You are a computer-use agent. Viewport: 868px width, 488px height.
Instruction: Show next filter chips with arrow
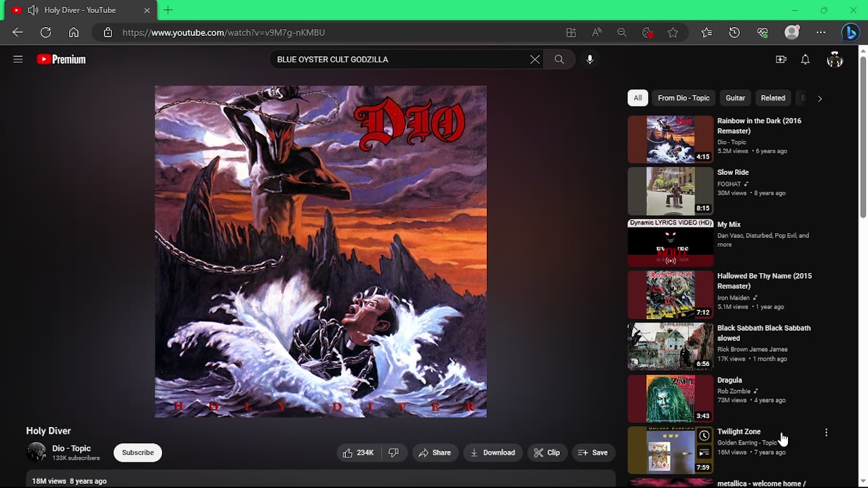(819, 98)
